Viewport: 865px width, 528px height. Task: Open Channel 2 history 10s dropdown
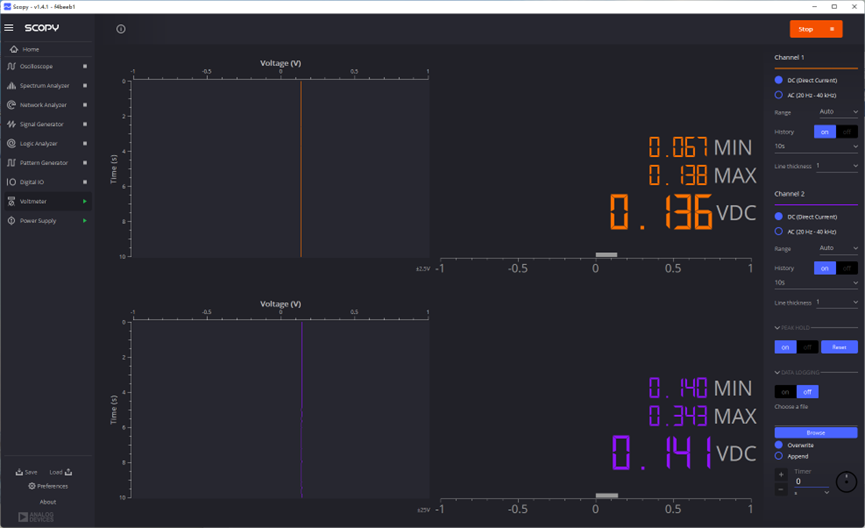point(816,282)
